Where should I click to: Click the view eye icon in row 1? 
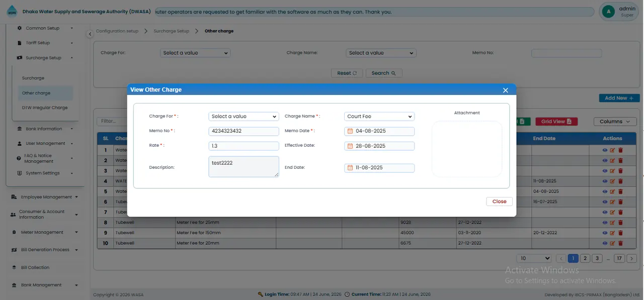[605, 150]
